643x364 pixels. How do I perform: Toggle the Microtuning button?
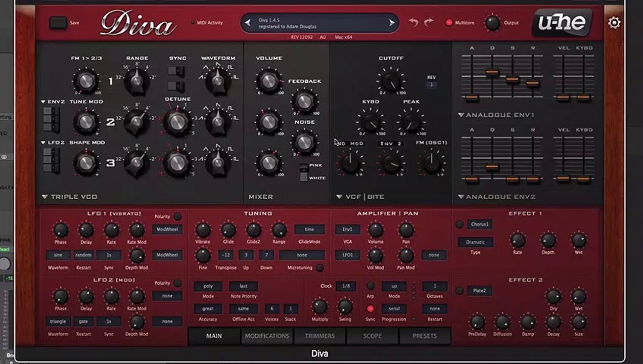pyautogui.click(x=319, y=267)
